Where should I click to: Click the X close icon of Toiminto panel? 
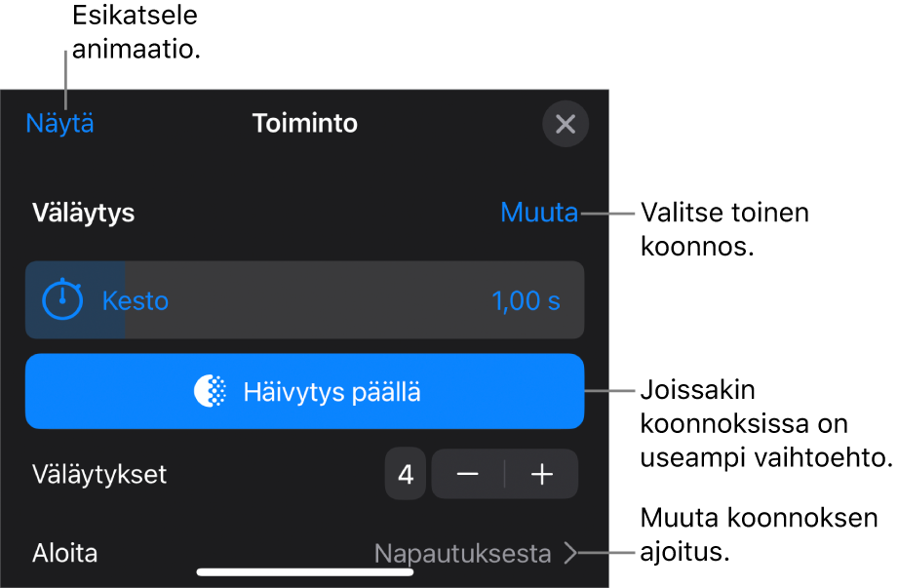(566, 125)
